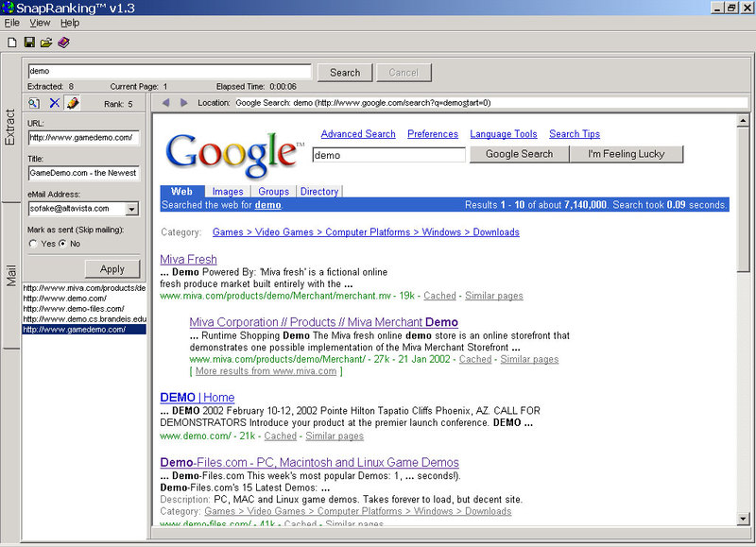This screenshot has height=547, width=756.
Task: Click the find magnifier icon beside Rank
Action: (34, 103)
